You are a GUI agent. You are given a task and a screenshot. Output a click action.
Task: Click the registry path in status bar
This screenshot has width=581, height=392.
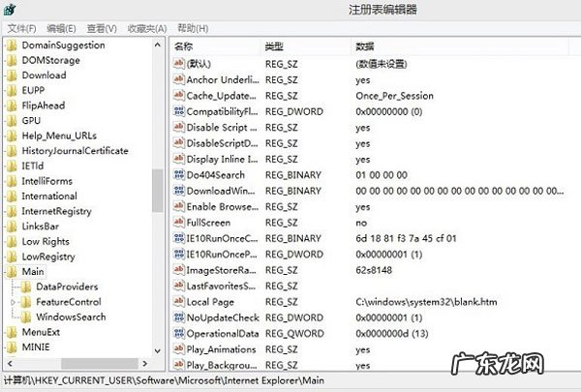(x=165, y=381)
